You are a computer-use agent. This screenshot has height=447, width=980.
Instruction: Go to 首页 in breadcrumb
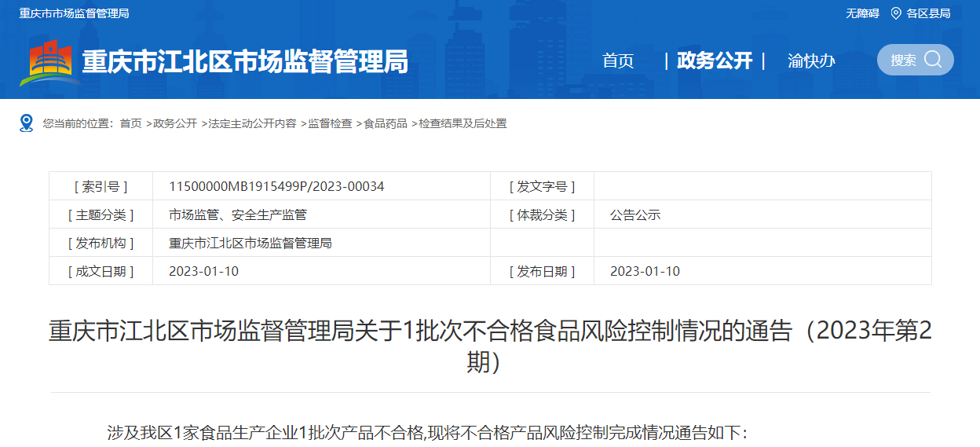pyautogui.click(x=131, y=123)
